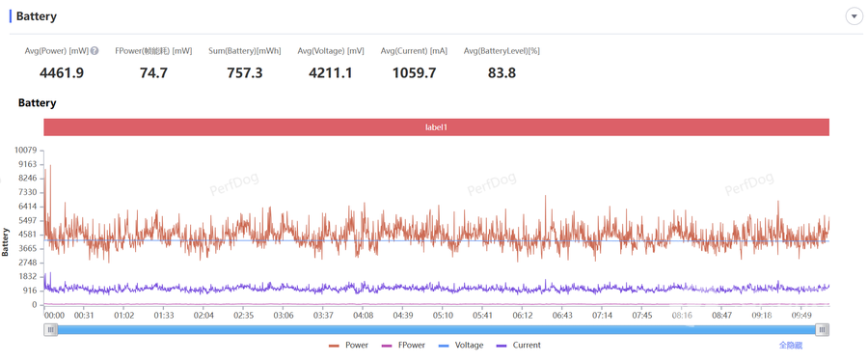Screen dimensions: 868x362
Task: Click the blue Voltage legend color marker
Action: click(x=445, y=346)
